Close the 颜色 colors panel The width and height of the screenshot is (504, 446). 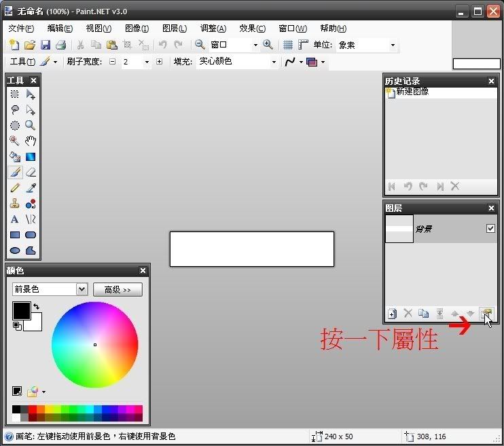click(143, 271)
